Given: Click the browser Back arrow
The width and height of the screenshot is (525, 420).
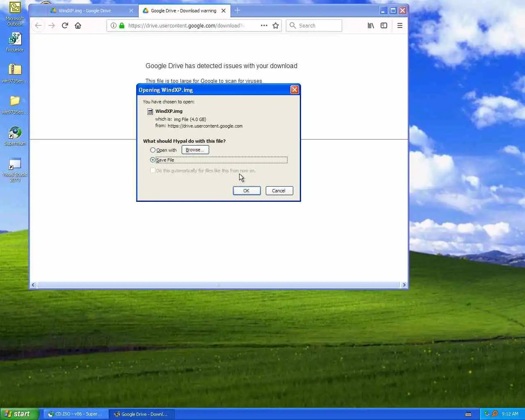Looking at the screenshot, I should click(x=38, y=25).
